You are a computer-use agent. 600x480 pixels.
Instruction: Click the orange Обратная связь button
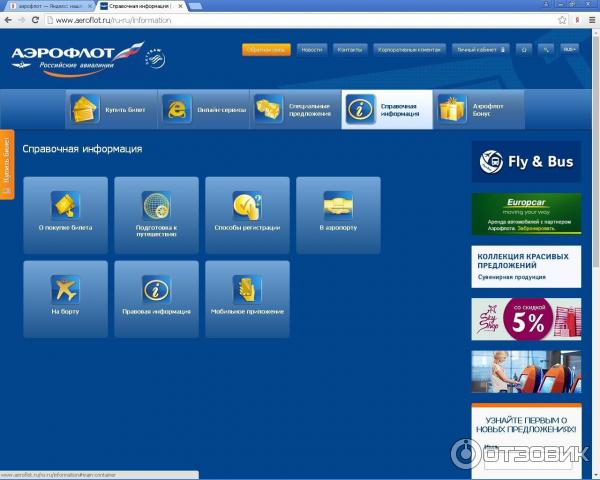pyautogui.click(x=266, y=50)
